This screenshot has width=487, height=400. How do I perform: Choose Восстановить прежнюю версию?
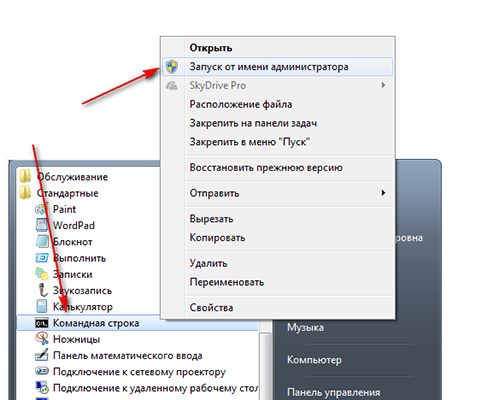click(278, 168)
